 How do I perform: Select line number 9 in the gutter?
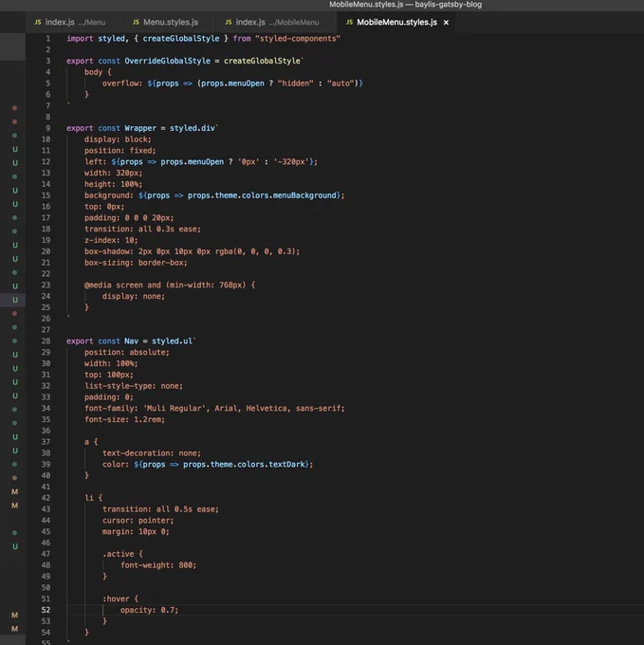pos(48,128)
